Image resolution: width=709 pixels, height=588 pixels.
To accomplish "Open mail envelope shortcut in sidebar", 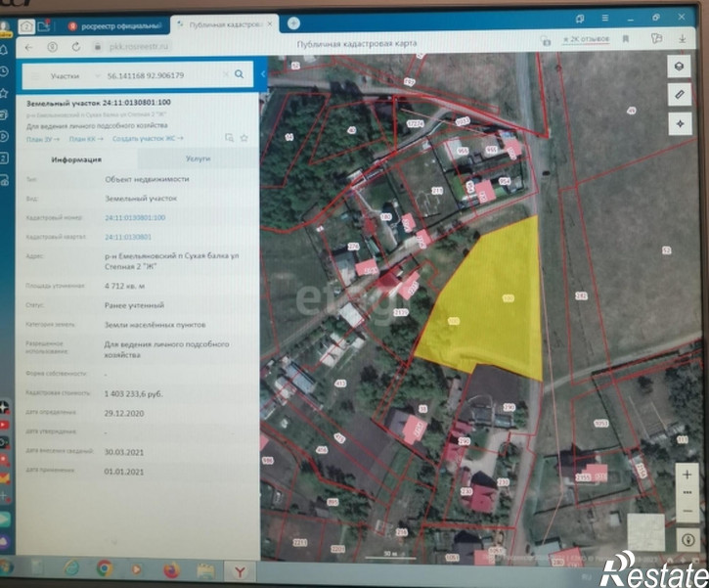I will tap(4, 477).
